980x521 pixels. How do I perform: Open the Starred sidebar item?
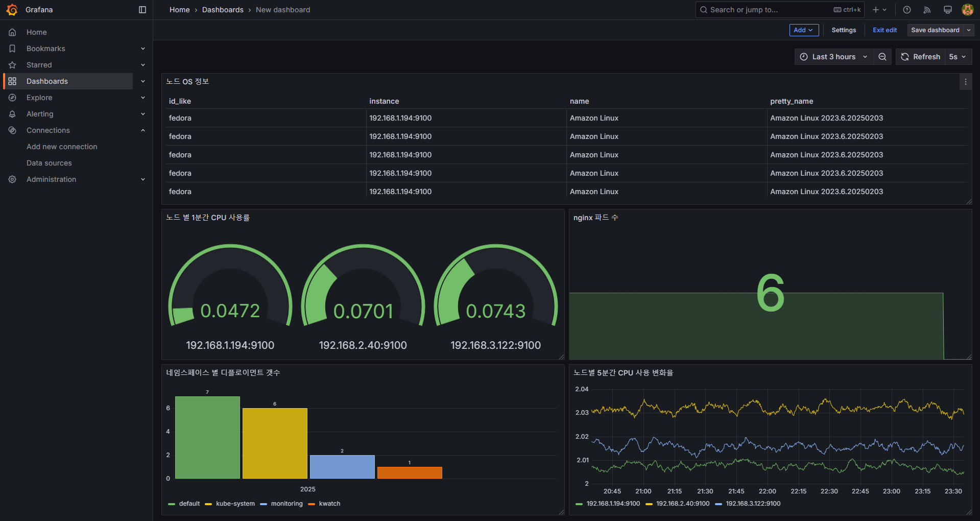click(39, 65)
